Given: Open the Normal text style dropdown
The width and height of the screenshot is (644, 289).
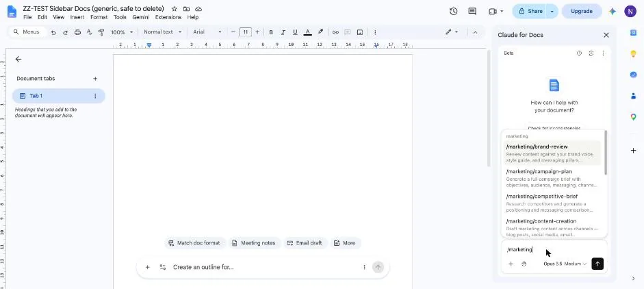Looking at the screenshot, I should point(162,32).
